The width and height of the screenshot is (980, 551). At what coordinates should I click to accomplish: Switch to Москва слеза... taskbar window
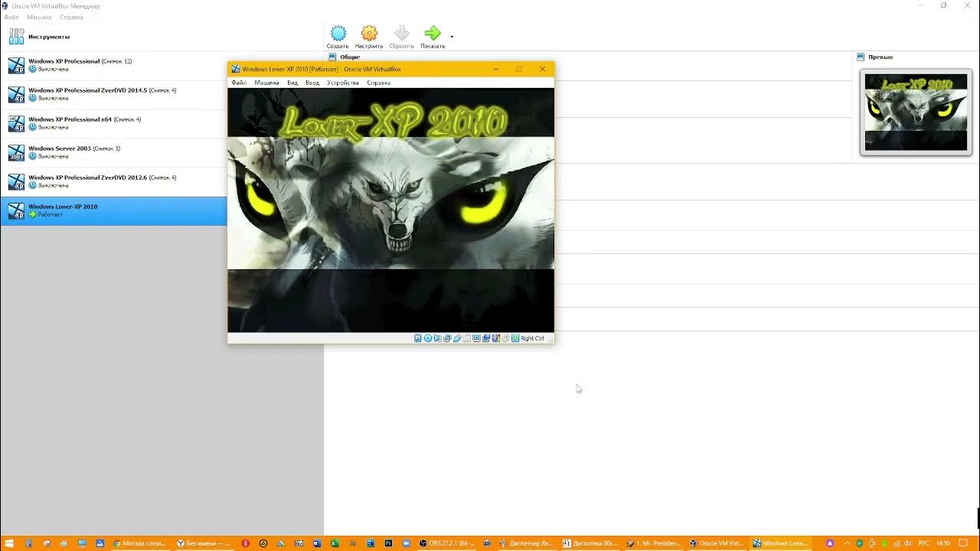point(139,543)
